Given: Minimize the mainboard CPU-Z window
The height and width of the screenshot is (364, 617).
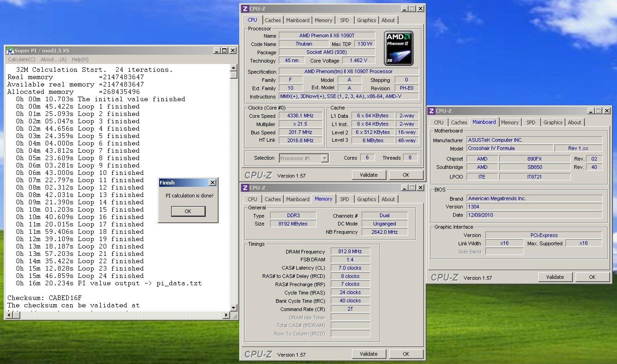Looking at the screenshot, I should [591, 111].
